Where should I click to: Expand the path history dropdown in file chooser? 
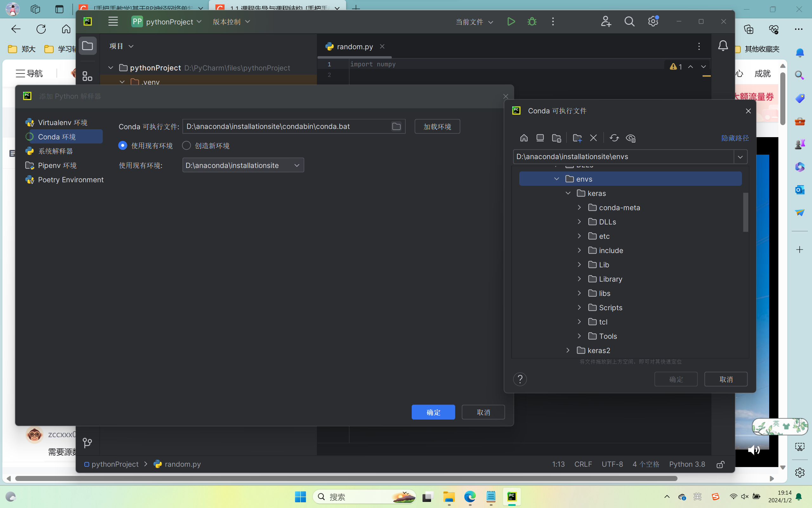pos(740,157)
